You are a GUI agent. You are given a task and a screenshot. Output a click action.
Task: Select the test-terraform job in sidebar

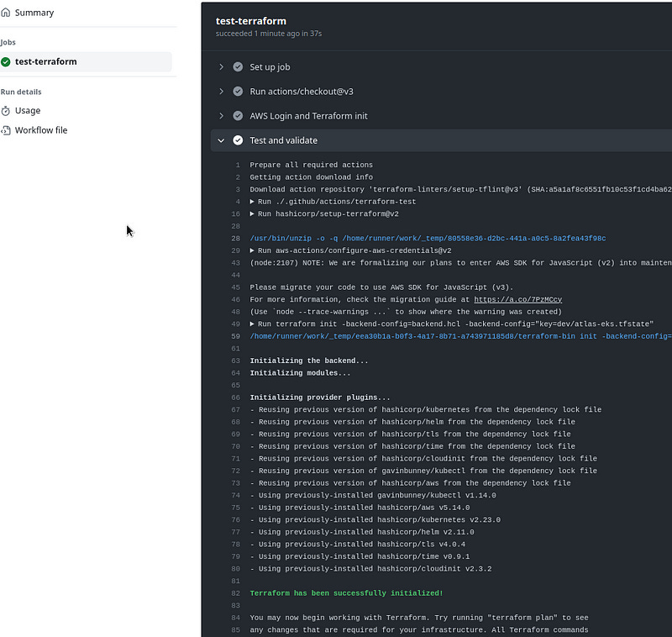[x=86, y=61]
